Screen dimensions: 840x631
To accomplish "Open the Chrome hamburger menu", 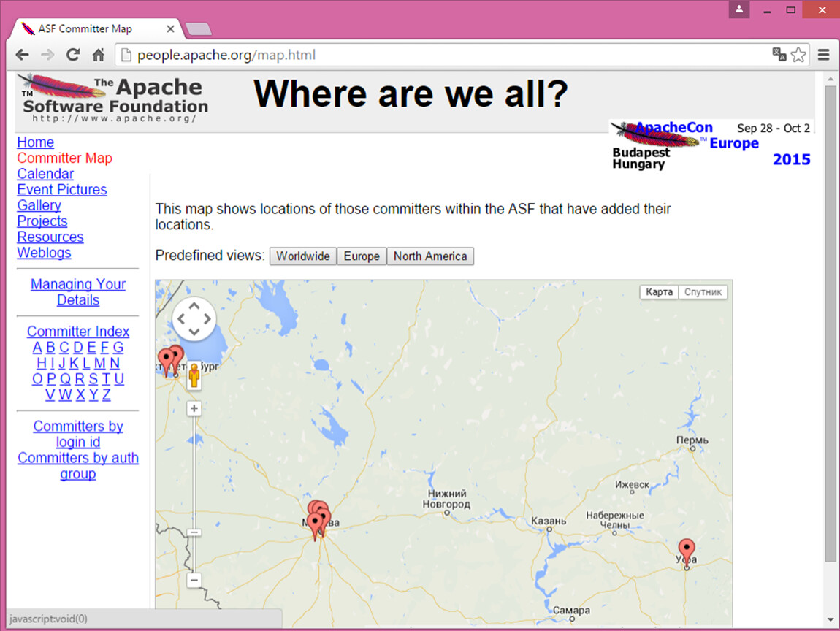I will click(x=824, y=55).
